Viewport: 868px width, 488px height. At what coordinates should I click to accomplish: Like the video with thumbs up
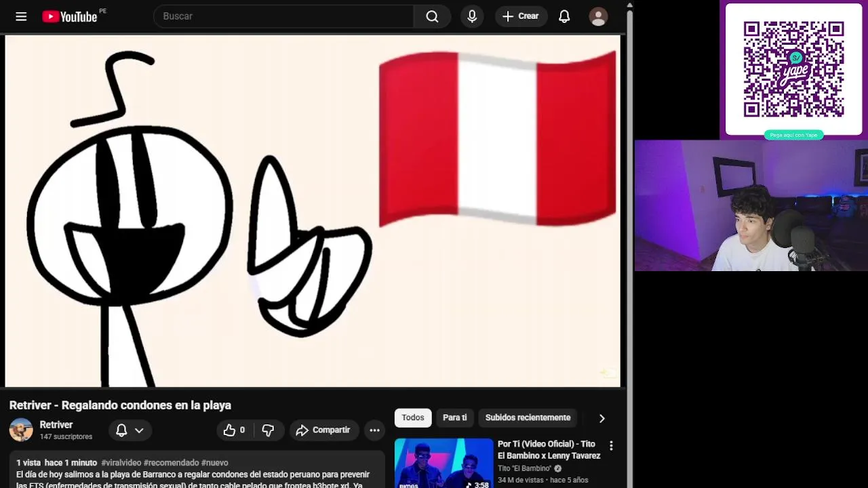tap(233, 430)
